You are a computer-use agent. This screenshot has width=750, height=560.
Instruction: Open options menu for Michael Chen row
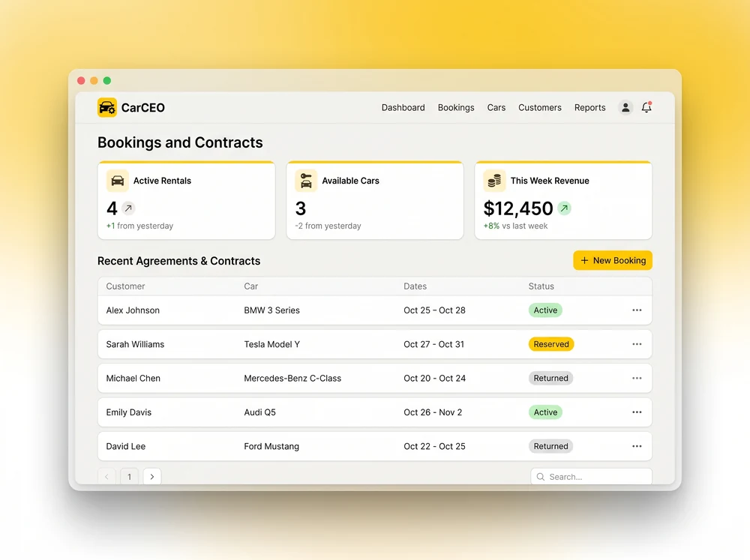637,379
